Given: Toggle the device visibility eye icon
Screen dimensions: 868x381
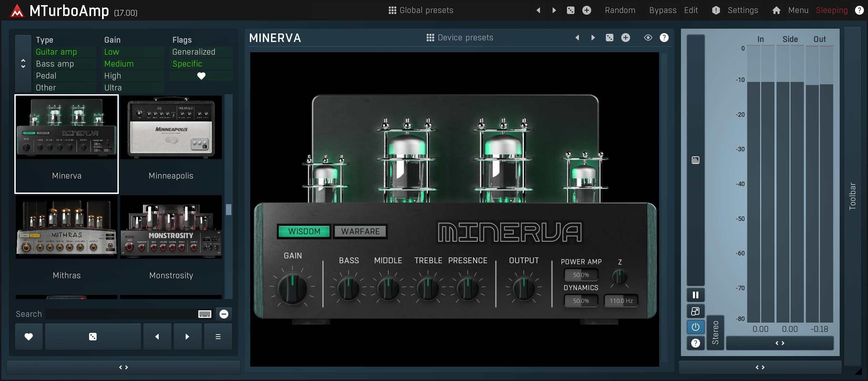Looking at the screenshot, I should (648, 38).
